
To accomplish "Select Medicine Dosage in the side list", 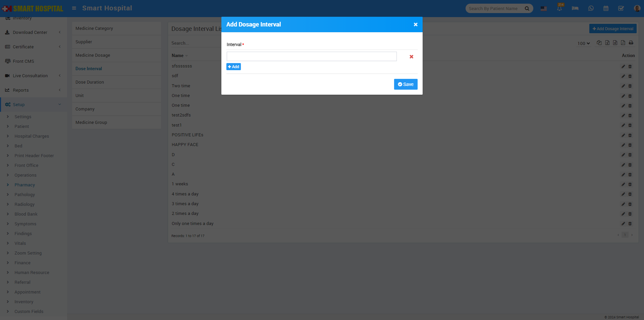I will [x=93, y=55].
